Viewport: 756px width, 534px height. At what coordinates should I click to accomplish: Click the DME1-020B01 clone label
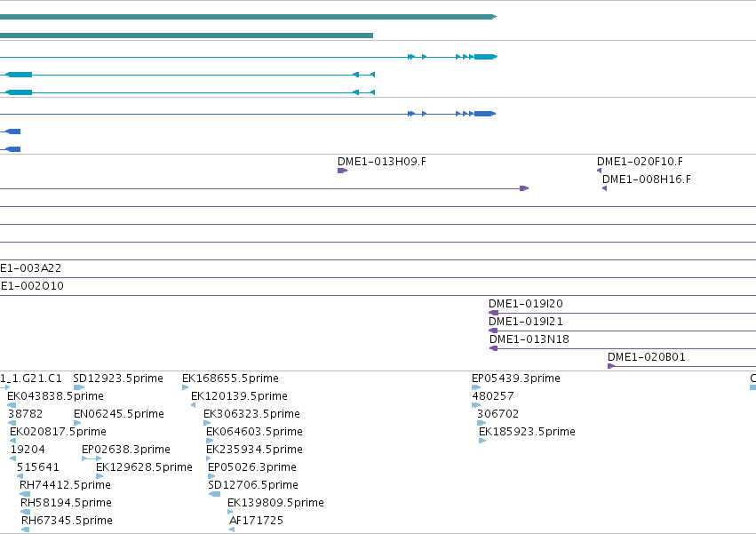point(646,357)
